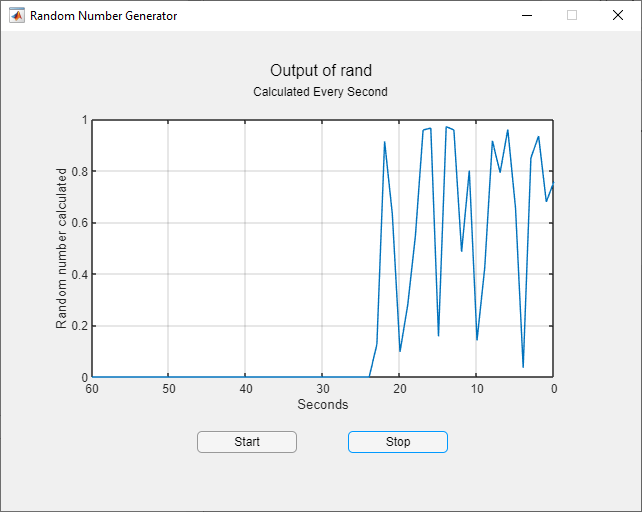Minimize the Random Number Generator window
Screen dimensions: 642x512
527,16
